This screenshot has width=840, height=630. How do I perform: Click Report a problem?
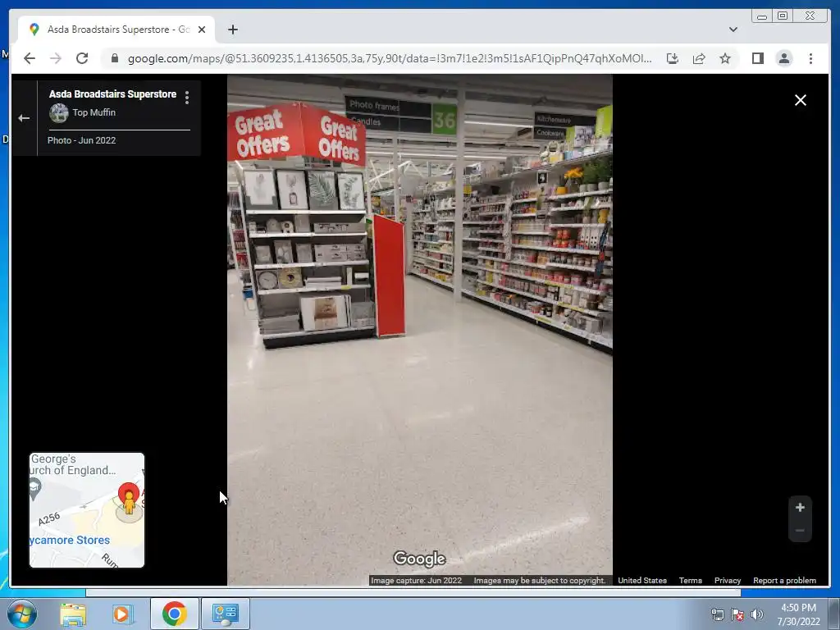pos(784,580)
